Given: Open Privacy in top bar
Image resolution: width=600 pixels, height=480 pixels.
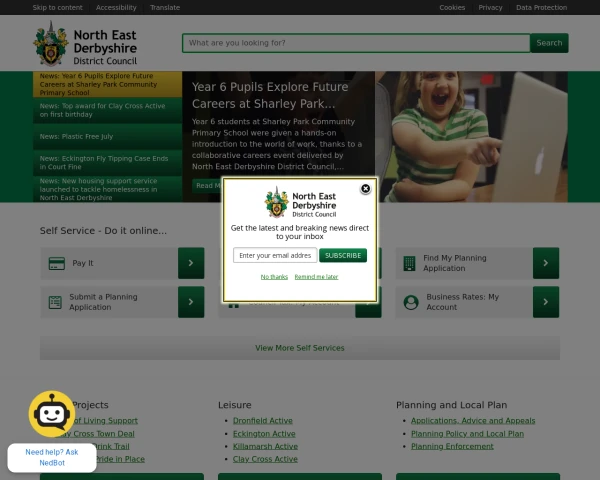Looking at the screenshot, I should (490, 7).
